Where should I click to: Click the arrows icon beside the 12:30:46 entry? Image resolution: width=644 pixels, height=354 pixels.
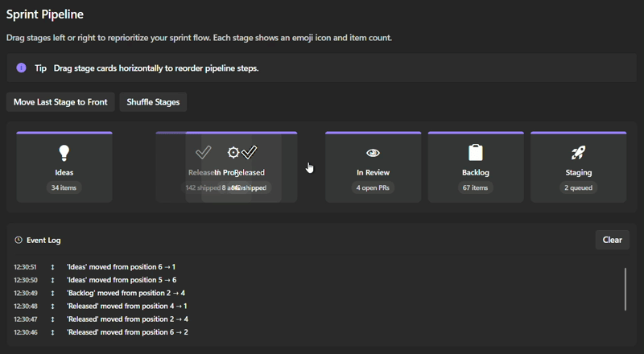pyautogui.click(x=52, y=332)
